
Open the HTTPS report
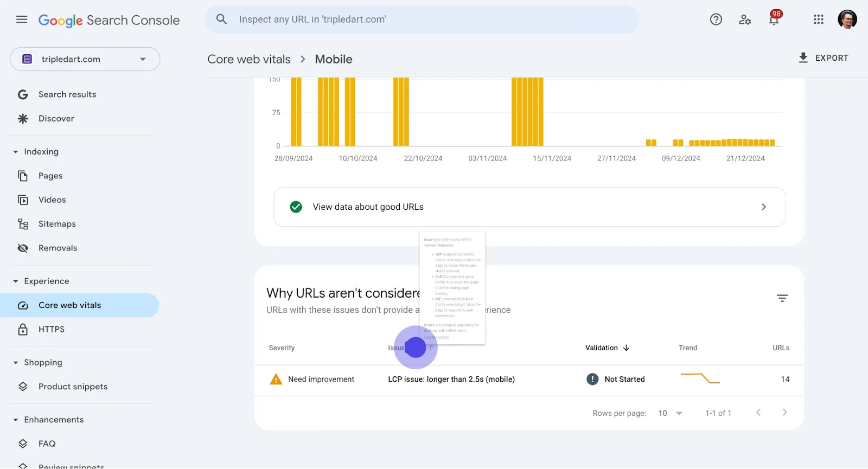(52, 330)
